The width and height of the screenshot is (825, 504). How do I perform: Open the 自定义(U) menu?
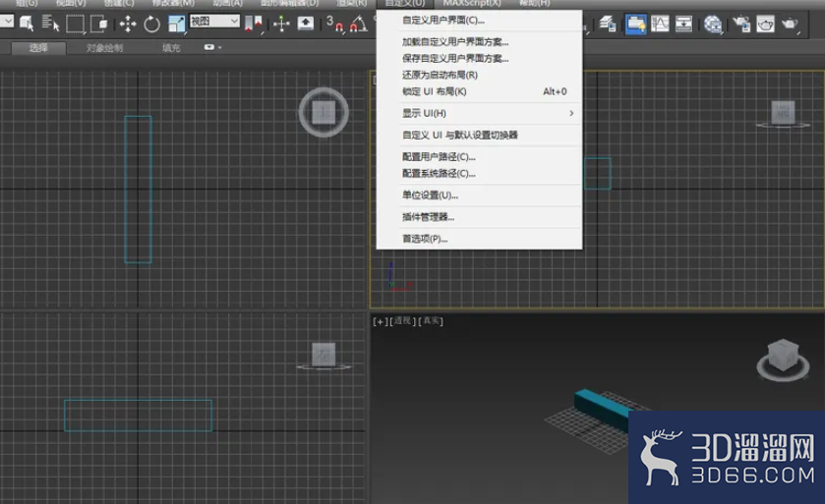pyautogui.click(x=404, y=3)
